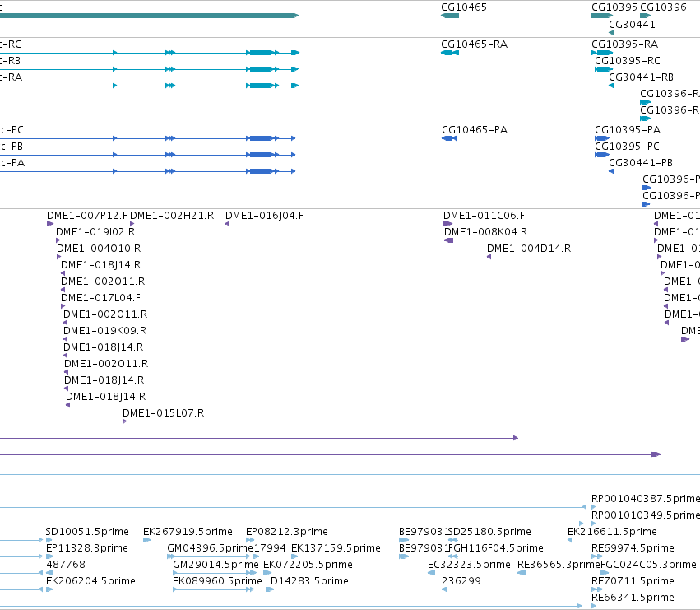This screenshot has width=700, height=610.
Task: Select protein CG10395-PA
Action: 628,130
